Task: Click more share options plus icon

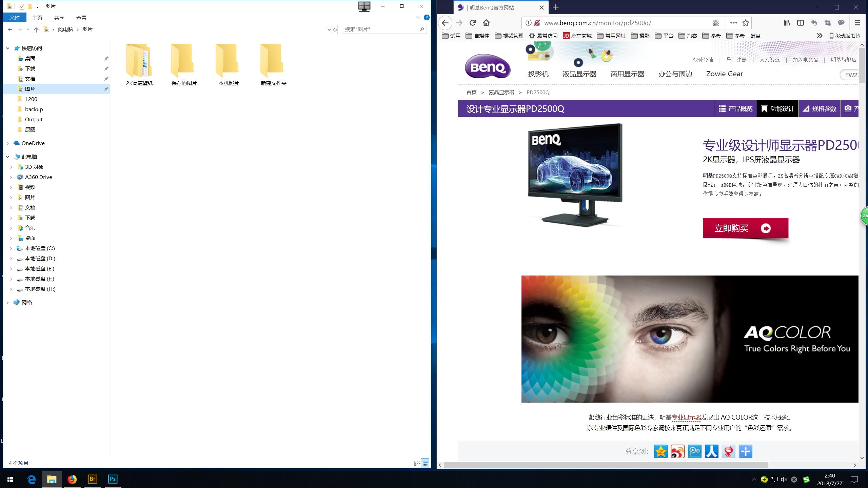Action: (746, 451)
